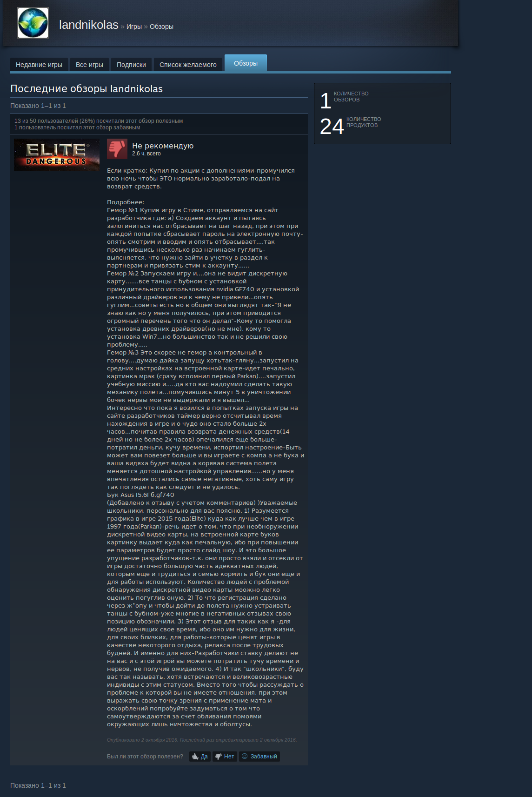Follow the Игры breadcrumb link
The width and height of the screenshot is (532, 797).
click(x=134, y=27)
